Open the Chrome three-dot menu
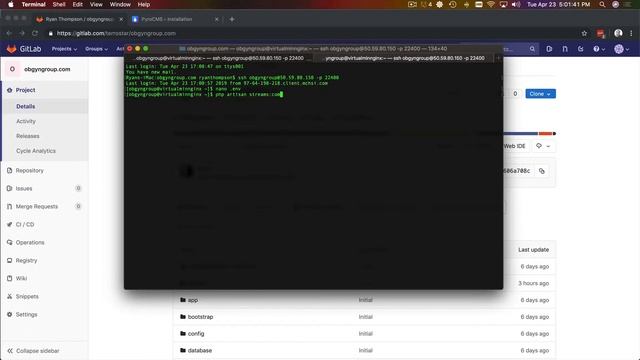Viewport: 640px width, 360px height. tap(631, 33)
